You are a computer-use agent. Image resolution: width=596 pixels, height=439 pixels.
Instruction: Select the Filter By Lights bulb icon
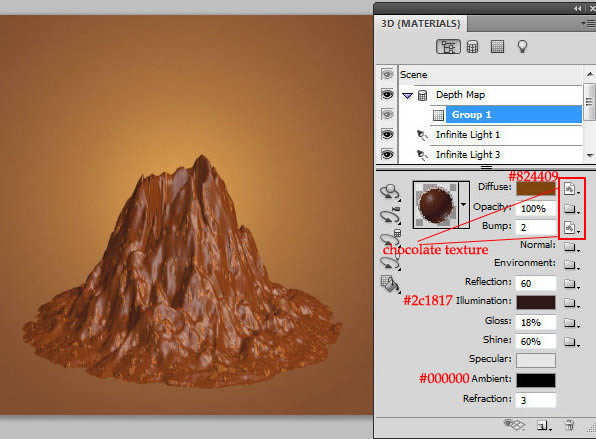pos(523,47)
